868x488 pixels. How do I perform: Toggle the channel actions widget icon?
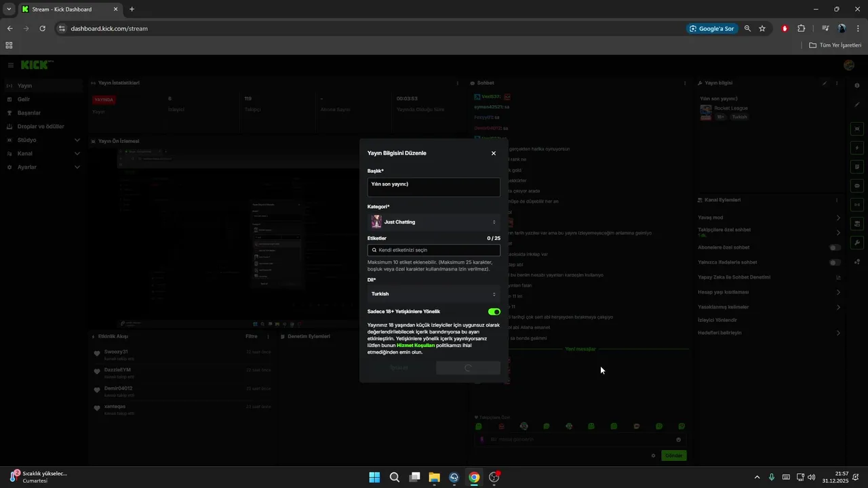857,224
